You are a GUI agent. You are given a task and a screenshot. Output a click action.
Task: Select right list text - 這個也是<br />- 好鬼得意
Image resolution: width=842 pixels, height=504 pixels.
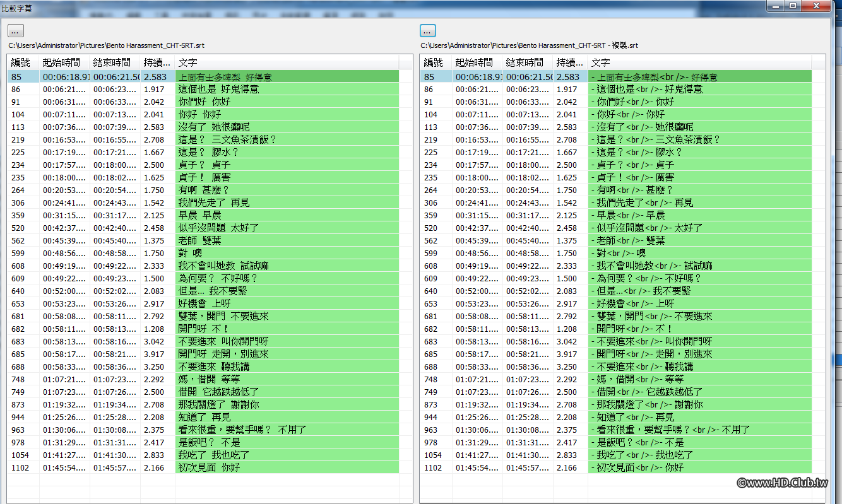tap(646, 89)
